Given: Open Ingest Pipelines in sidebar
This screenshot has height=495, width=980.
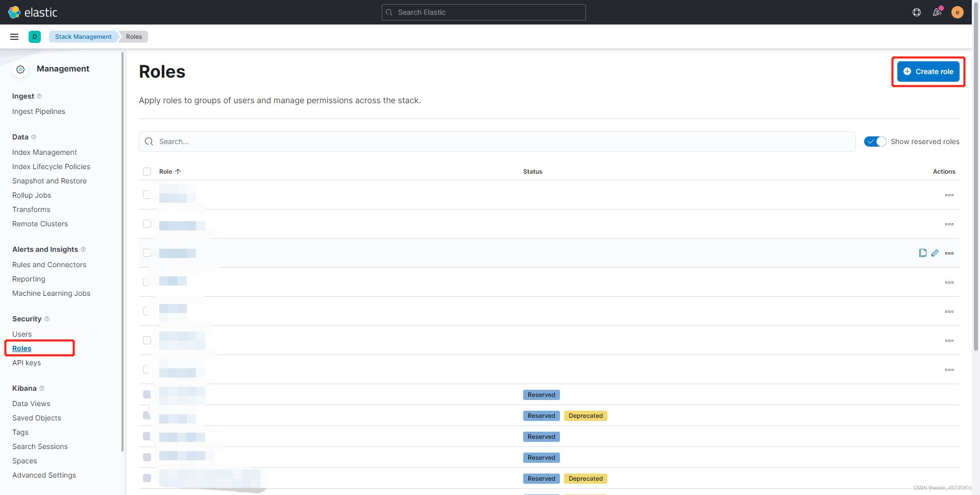Looking at the screenshot, I should pyautogui.click(x=39, y=111).
